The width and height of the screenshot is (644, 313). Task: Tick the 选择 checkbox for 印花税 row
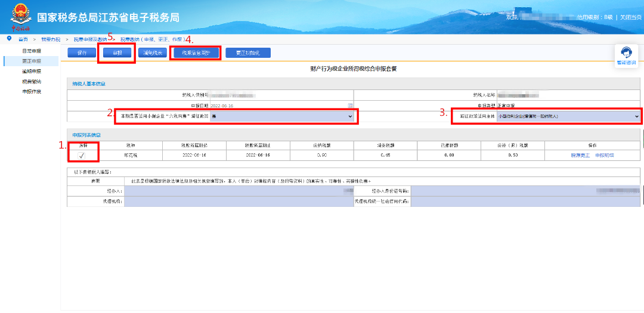pyautogui.click(x=82, y=155)
